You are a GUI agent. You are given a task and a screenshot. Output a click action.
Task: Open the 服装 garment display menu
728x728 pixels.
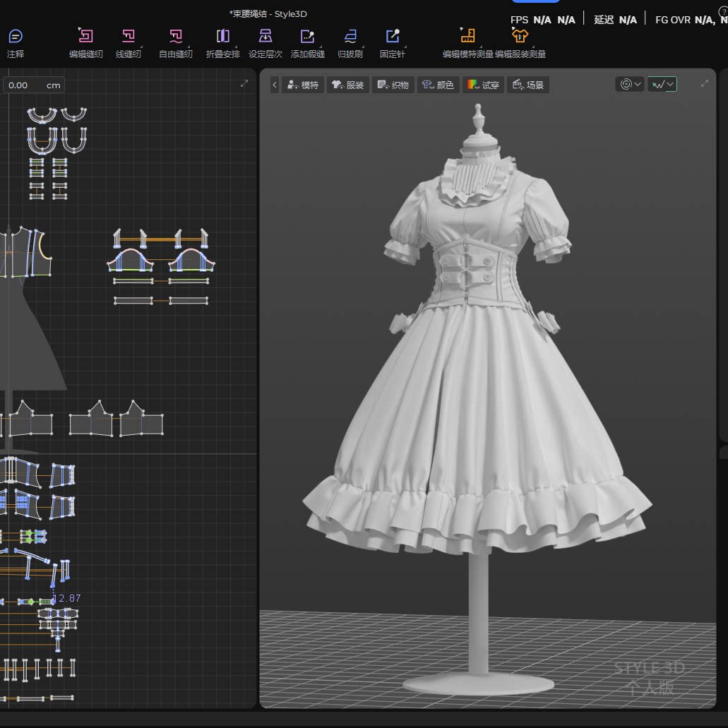pos(347,85)
